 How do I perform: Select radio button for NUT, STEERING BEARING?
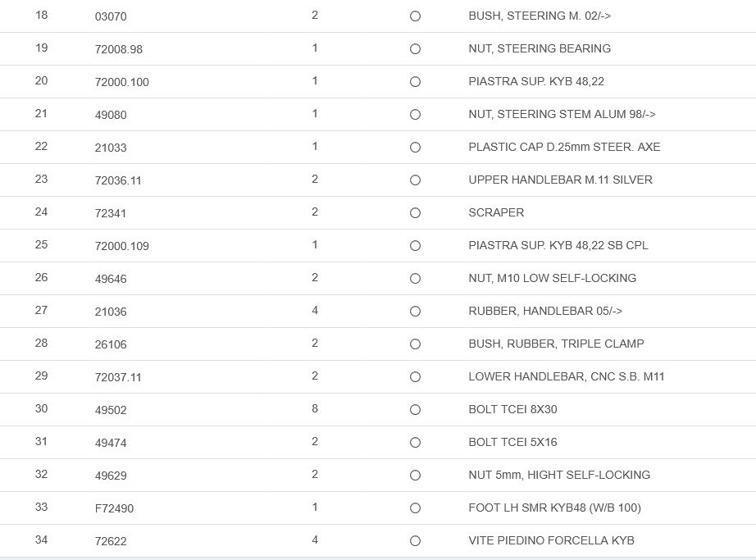click(x=415, y=49)
